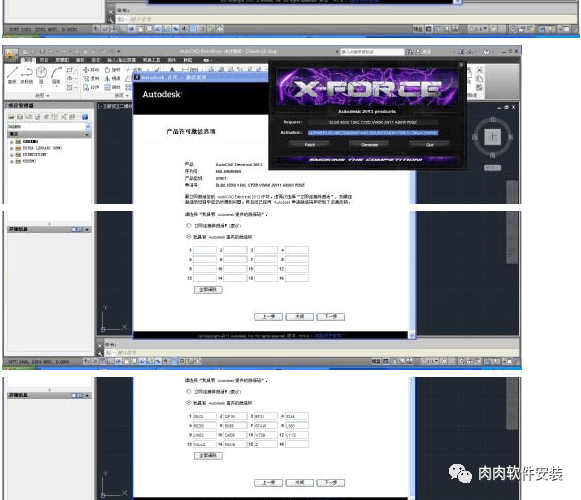Click the Quit button in X-Force
Screen dimensions: 581x500
[x=429, y=145]
